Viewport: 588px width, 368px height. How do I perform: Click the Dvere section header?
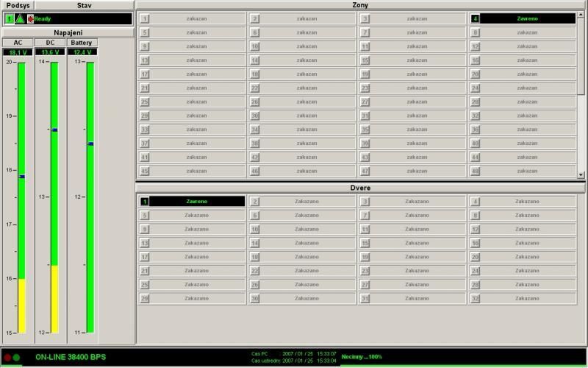(x=361, y=188)
